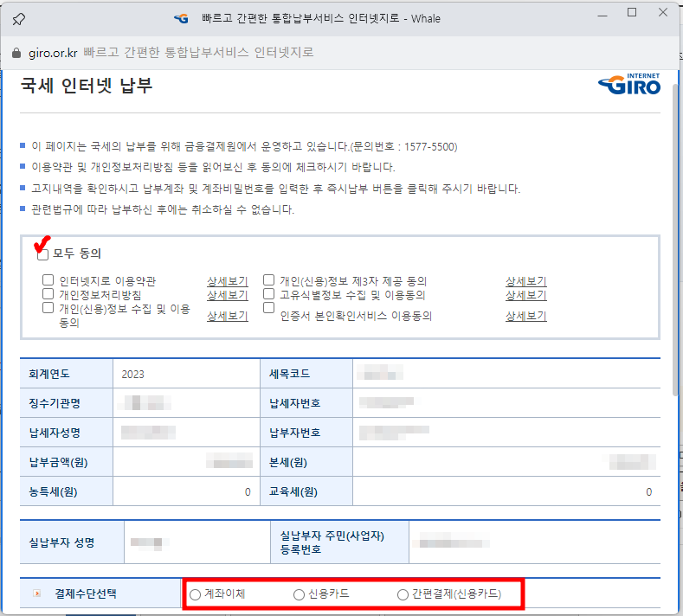Check 개인(신용)정보 수집 및 이용 동의 checkbox
This screenshot has height=616, width=683.
[48, 308]
